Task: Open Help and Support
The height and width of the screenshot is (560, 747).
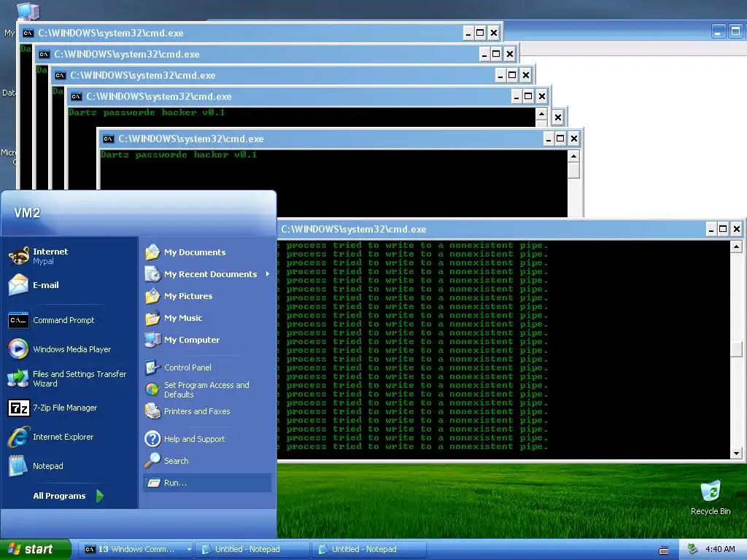Action: pos(206,439)
